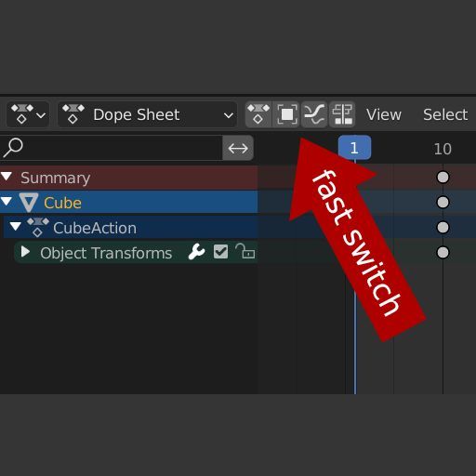Collapse the Cube object channel
This screenshot has height=476, width=476.
click(x=7, y=202)
